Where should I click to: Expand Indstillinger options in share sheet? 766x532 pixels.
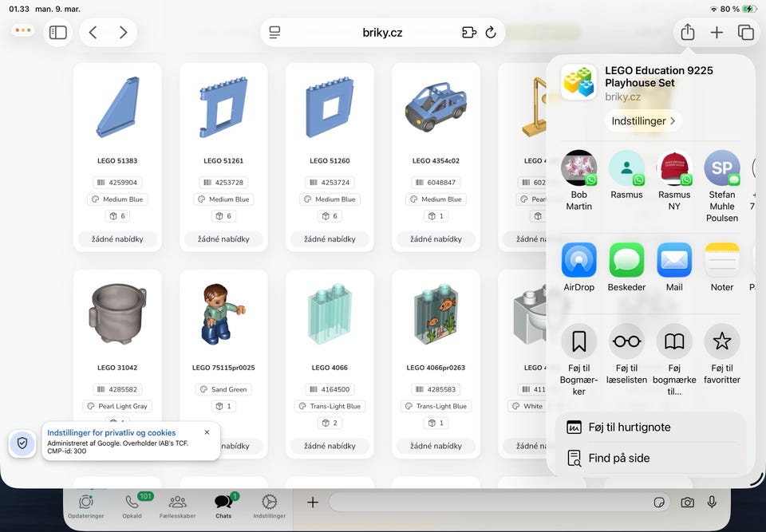pos(643,120)
